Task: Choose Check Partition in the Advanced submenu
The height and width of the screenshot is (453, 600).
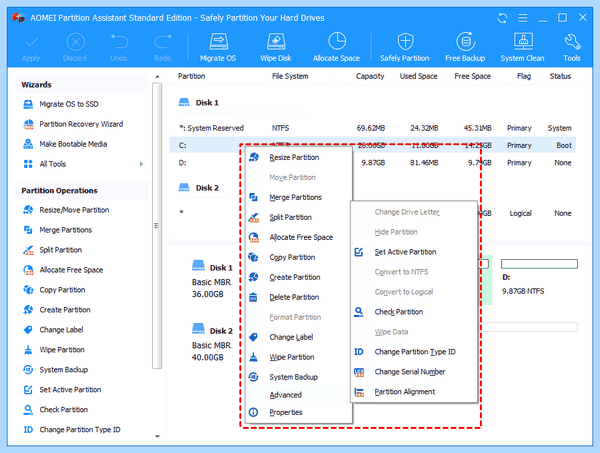Action: (414, 312)
